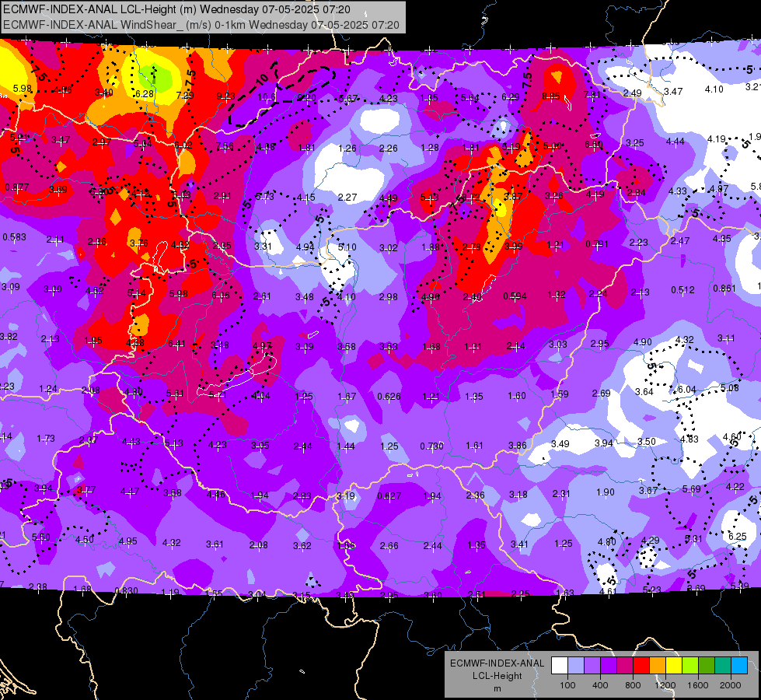Screen dimensions: 761x700
Task: Click the medium purple legend swatch
Action: pyautogui.click(x=592, y=665)
